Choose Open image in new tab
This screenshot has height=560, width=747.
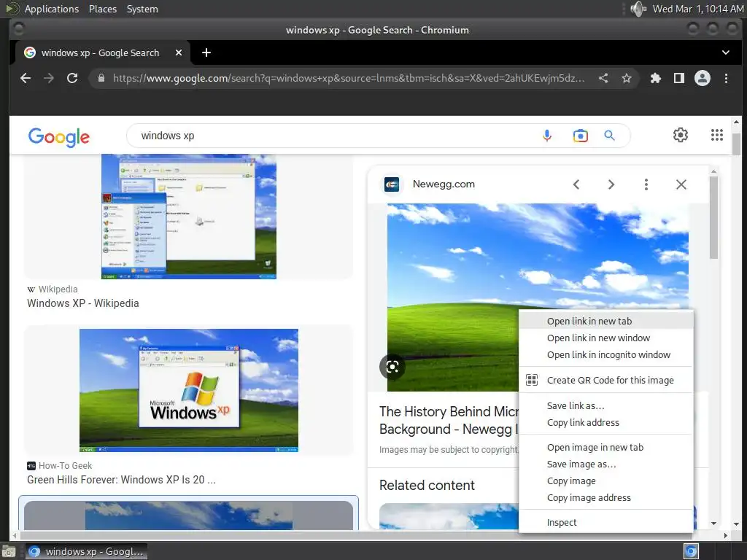[x=605, y=447]
